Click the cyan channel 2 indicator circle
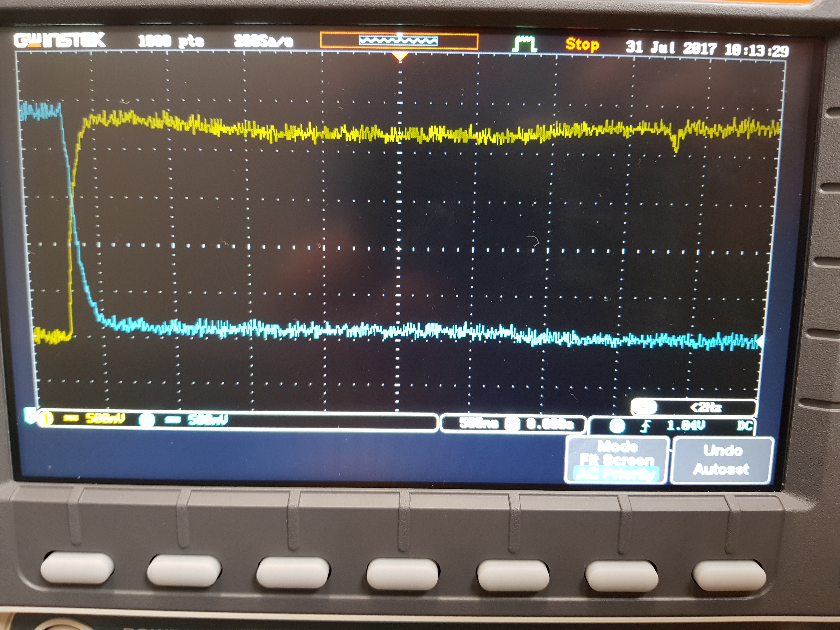The image size is (840, 630). tap(147, 420)
